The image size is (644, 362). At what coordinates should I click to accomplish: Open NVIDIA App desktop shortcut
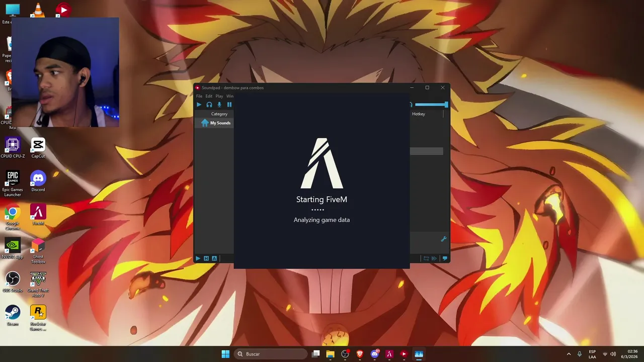click(x=13, y=249)
